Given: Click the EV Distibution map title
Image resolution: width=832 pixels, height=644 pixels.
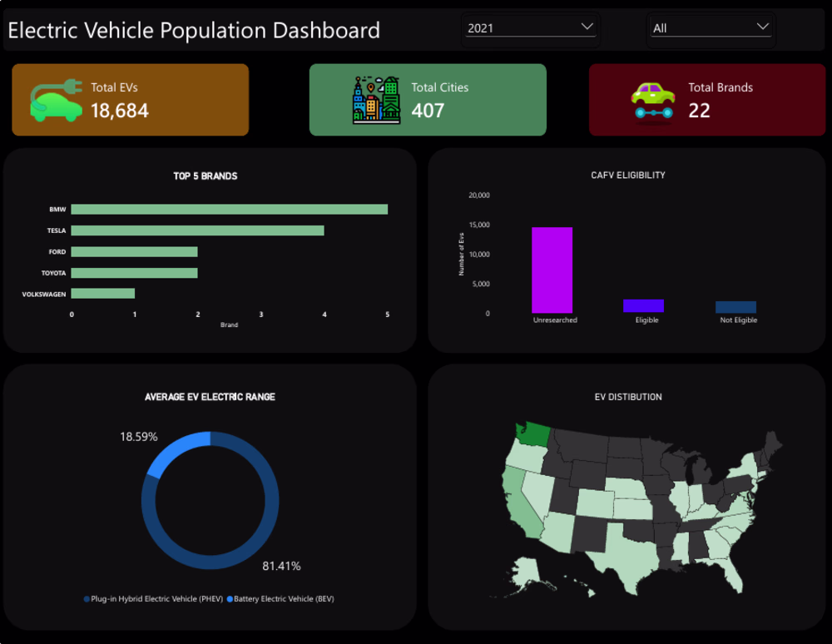Looking at the screenshot, I should [x=628, y=397].
